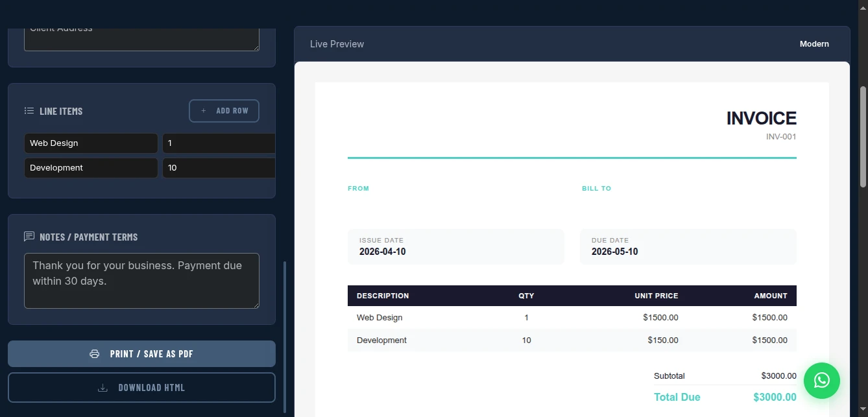Screen dimensions: 868x417
Task: Click the Live Preview panel header
Action: (337, 43)
